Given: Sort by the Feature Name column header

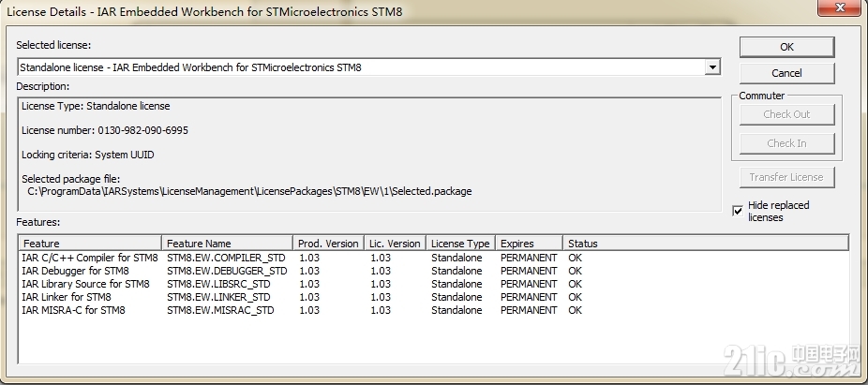Looking at the screenshot, I should coord(228,244).
